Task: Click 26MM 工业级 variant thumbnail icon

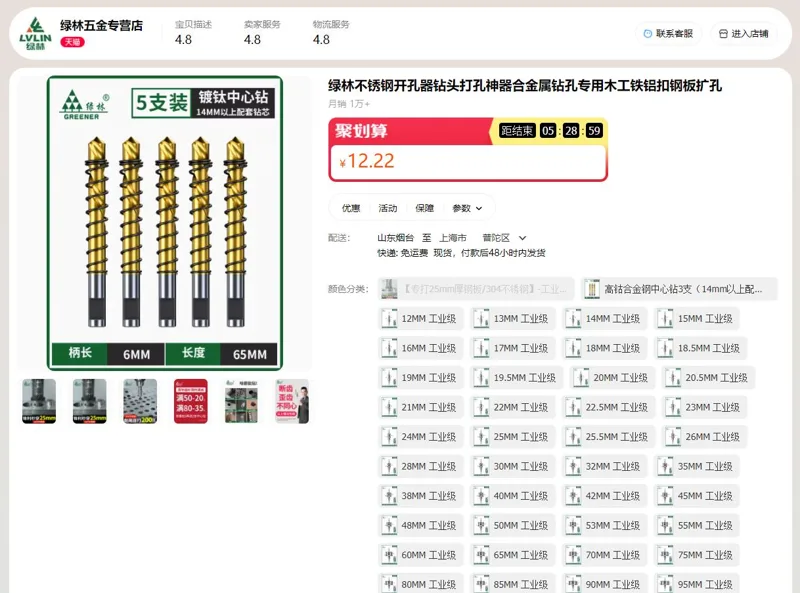Action: point(673,437)
